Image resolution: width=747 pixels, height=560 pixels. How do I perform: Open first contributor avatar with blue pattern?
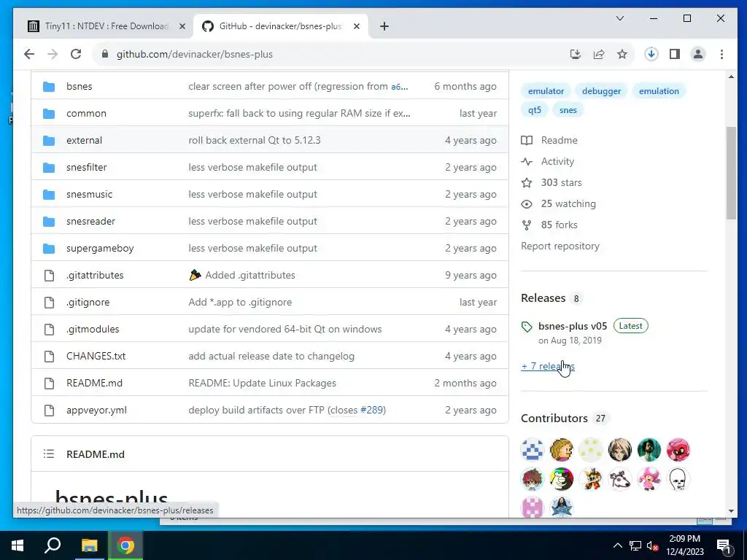(x=532, y=449)
